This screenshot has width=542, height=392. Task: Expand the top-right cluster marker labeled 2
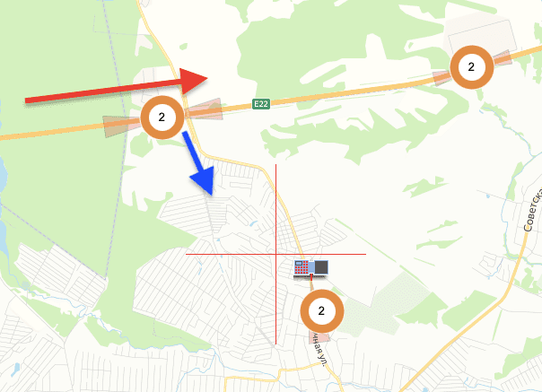pos(471,67)
